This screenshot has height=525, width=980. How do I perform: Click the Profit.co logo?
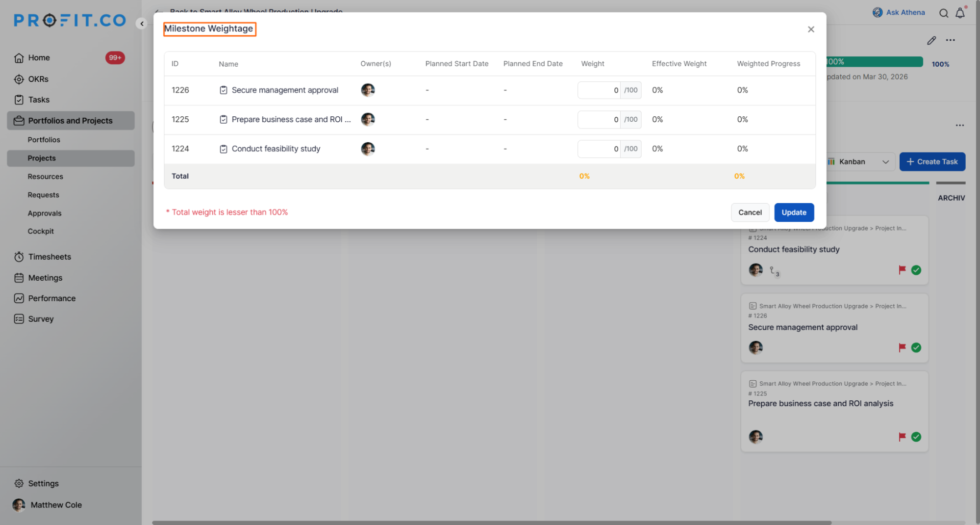70,20
